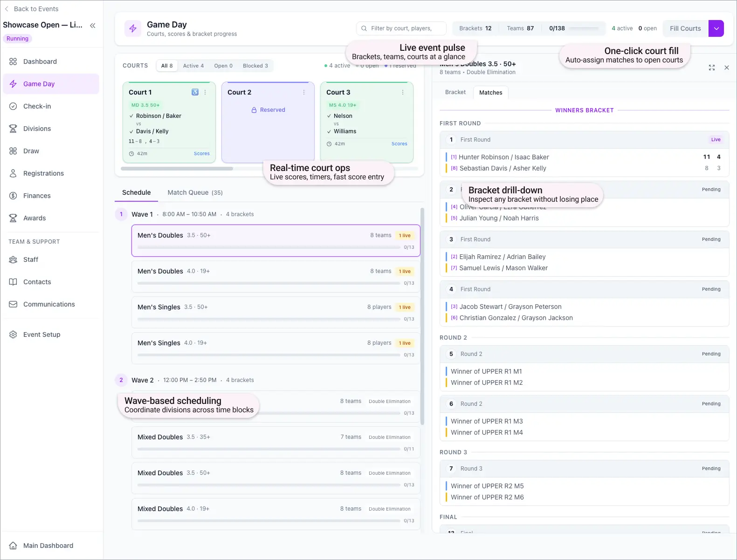Collapse the sidebar with double-chevron icon

coord(93,26)
